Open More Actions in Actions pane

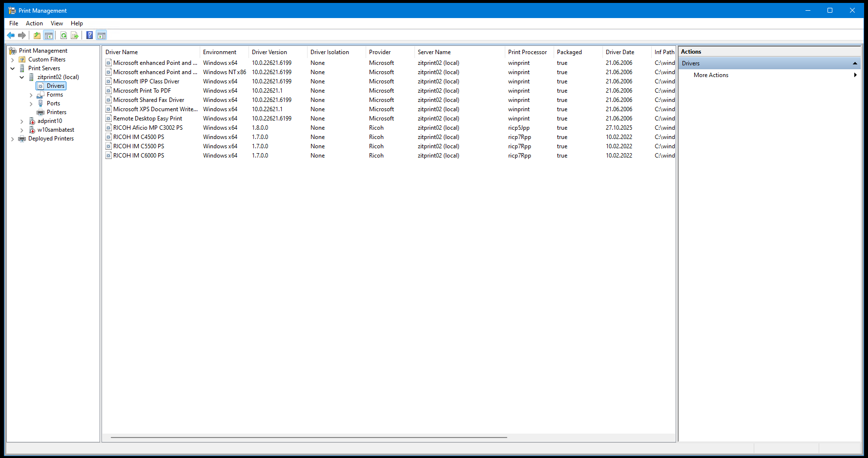711,75
